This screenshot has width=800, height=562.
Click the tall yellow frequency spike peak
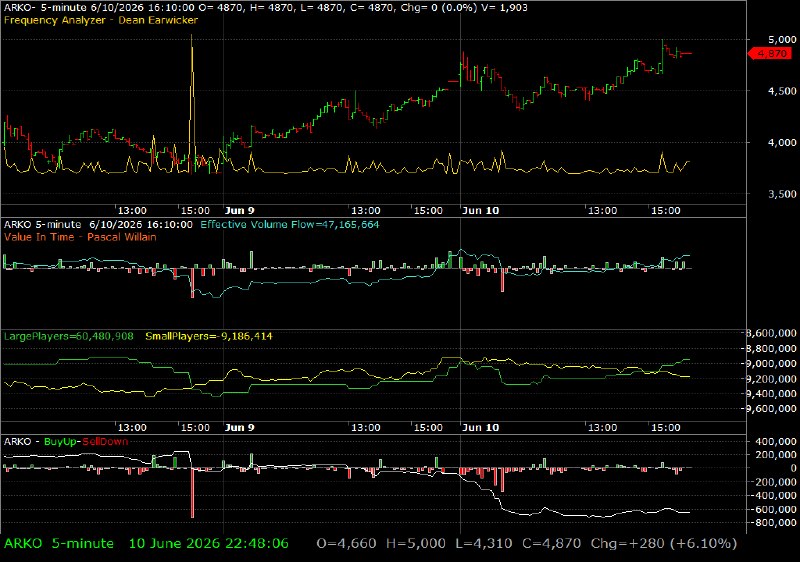tap(192, 37)
